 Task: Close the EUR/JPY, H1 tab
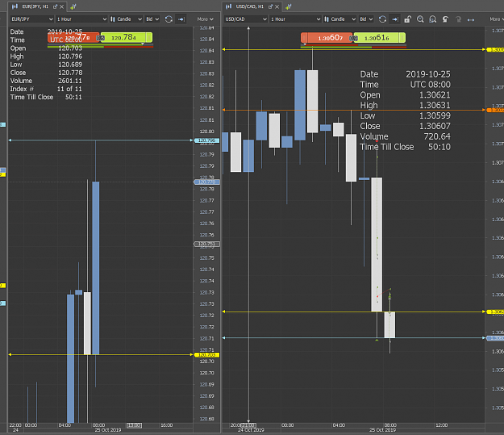[x=62, y=6]
